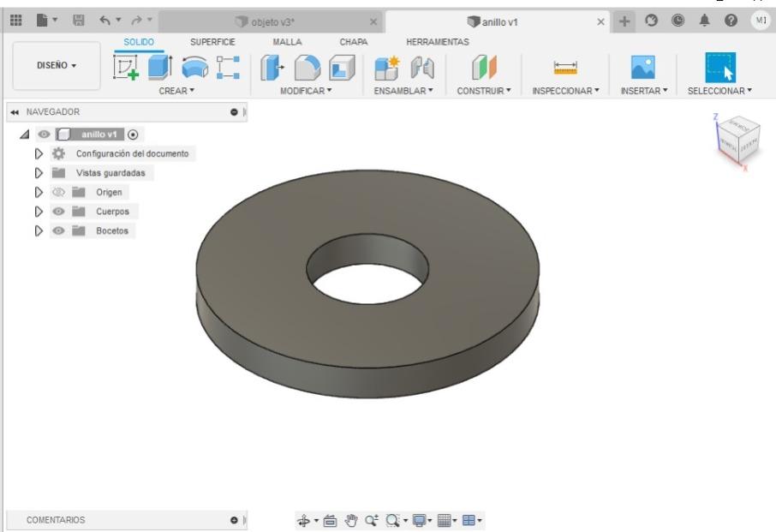Select the Extrude tool
Image resolution: width=776 pixels, height=532 pixels.
[160, 68]
